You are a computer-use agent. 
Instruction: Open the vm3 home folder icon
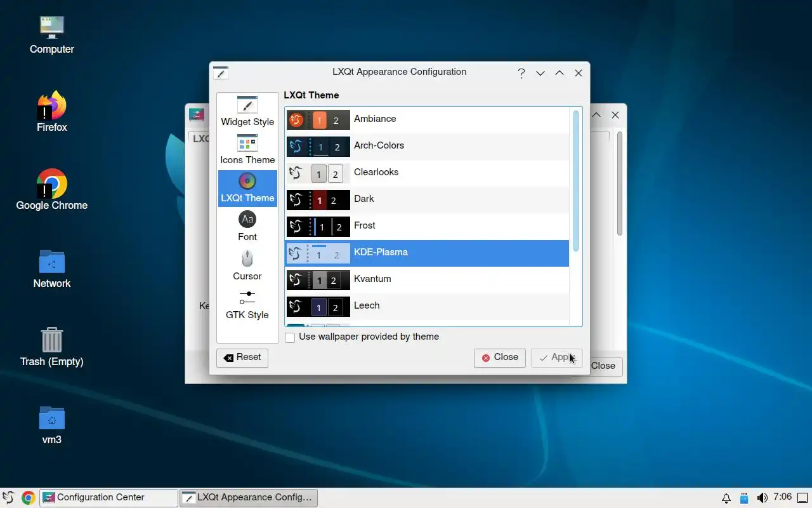[52, 425]
